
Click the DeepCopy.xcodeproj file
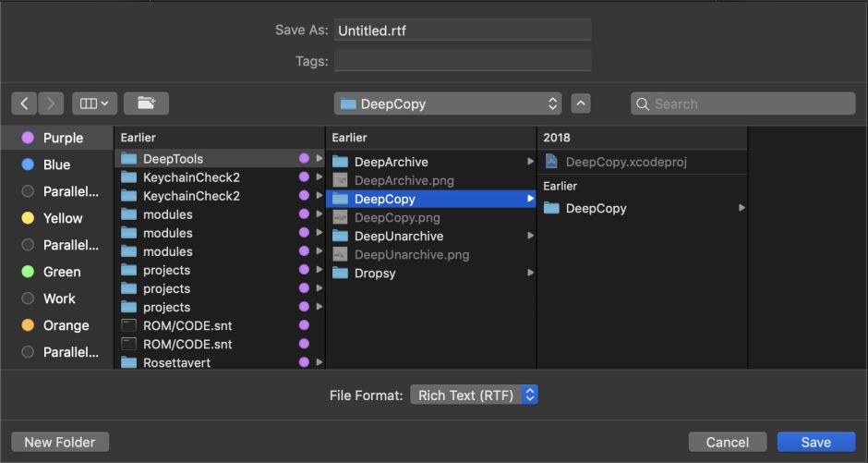(x=643, y=162)
